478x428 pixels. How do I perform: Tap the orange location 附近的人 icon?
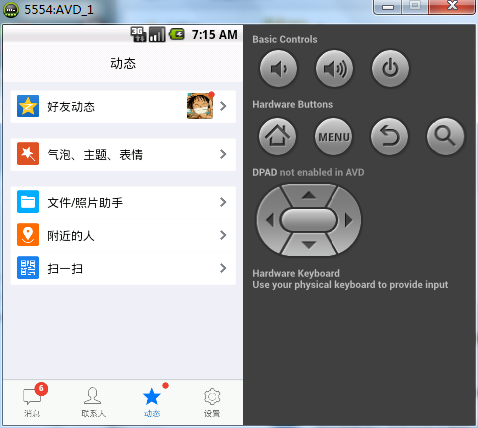(x=28, y=235)
